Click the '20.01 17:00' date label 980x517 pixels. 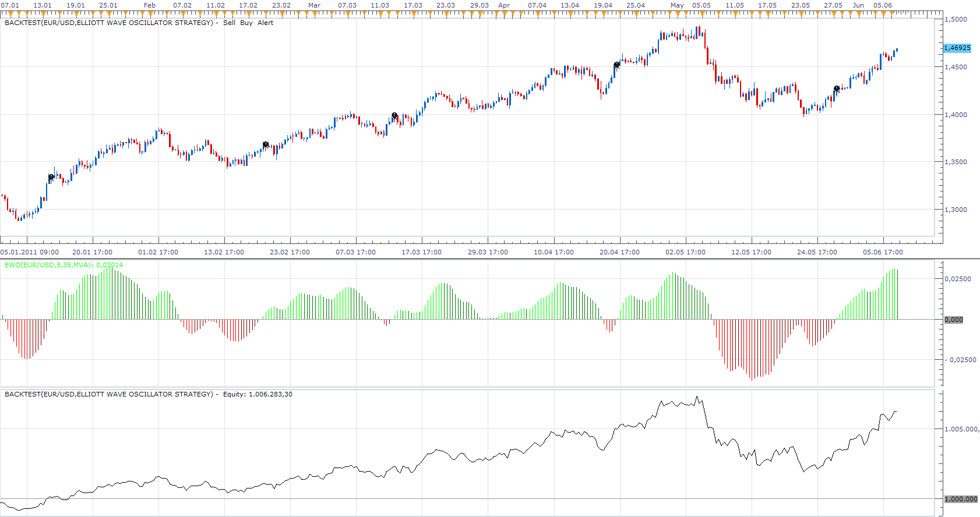(92, 252)
